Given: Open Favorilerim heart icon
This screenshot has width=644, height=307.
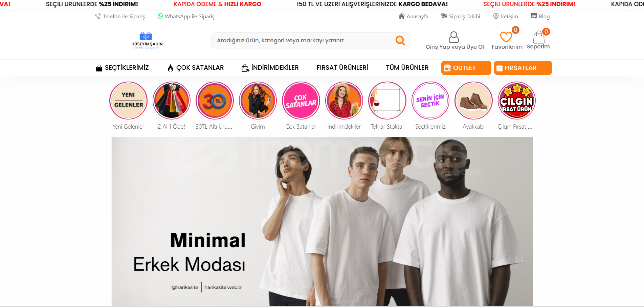Looking at the screenshot, I should tap(506, 37).
